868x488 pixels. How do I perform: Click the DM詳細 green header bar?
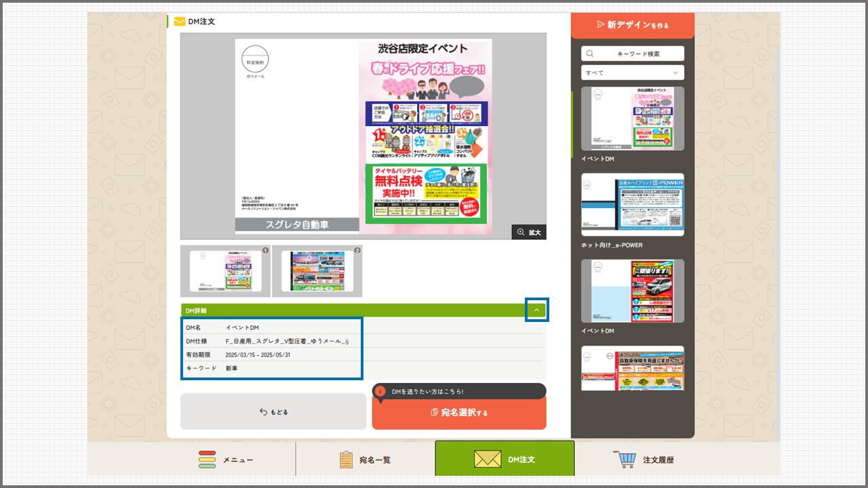click(363, 310)
